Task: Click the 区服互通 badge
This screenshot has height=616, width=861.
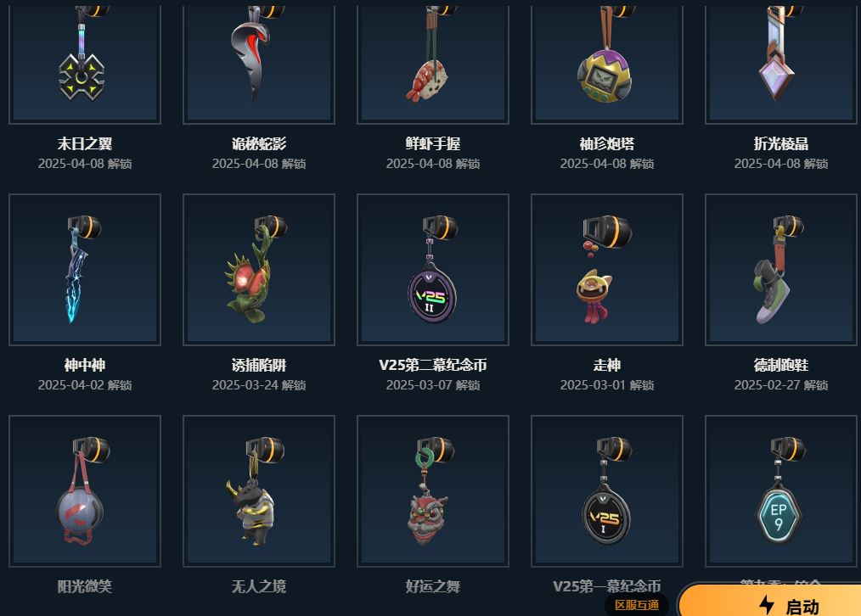Action: [637, 605]
